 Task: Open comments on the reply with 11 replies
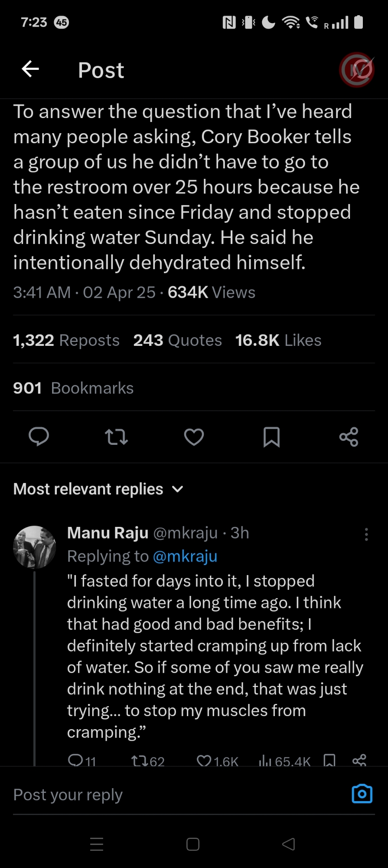[76, 760]
